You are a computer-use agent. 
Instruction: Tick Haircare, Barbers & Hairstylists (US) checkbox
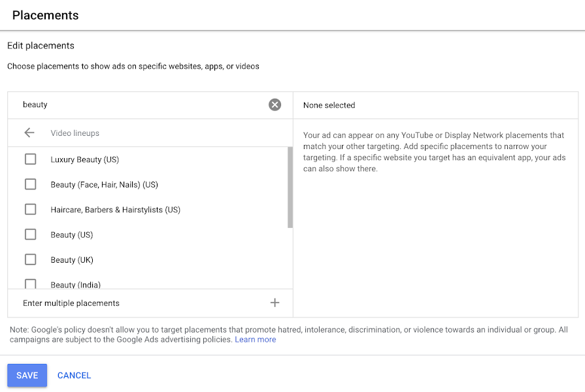[x=30, y=210]
